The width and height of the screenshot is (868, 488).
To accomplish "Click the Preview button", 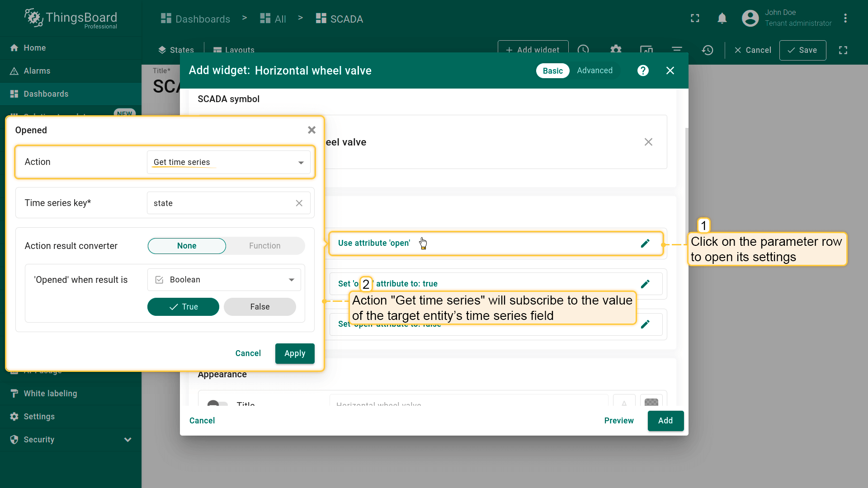I will (618, 421).
